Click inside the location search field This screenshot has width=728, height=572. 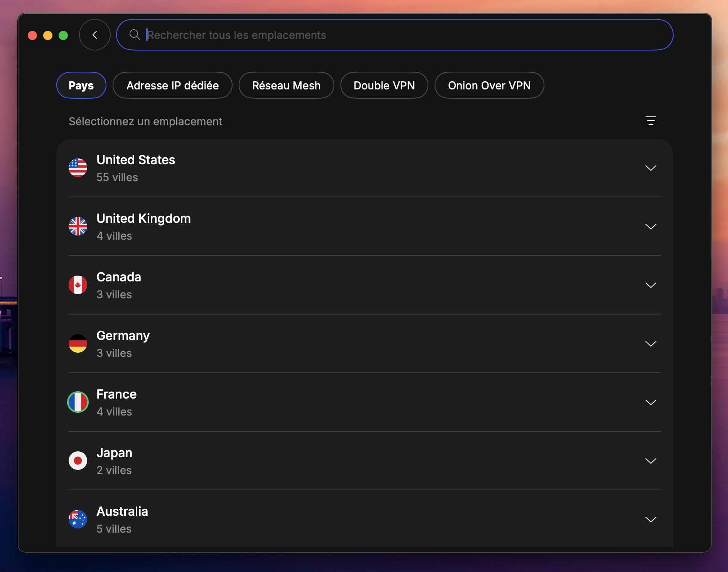point(347,35)
